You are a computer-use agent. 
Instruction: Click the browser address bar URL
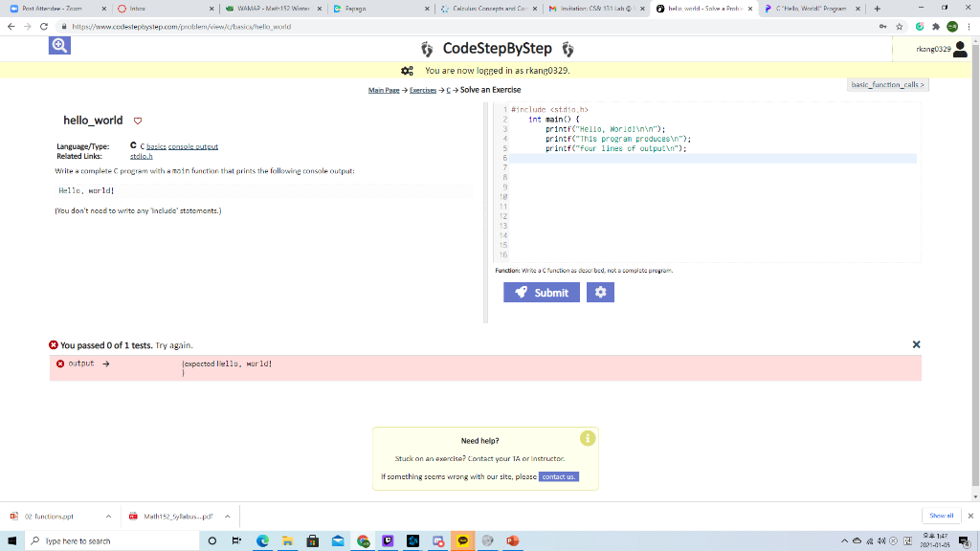(x=181, y=26)
